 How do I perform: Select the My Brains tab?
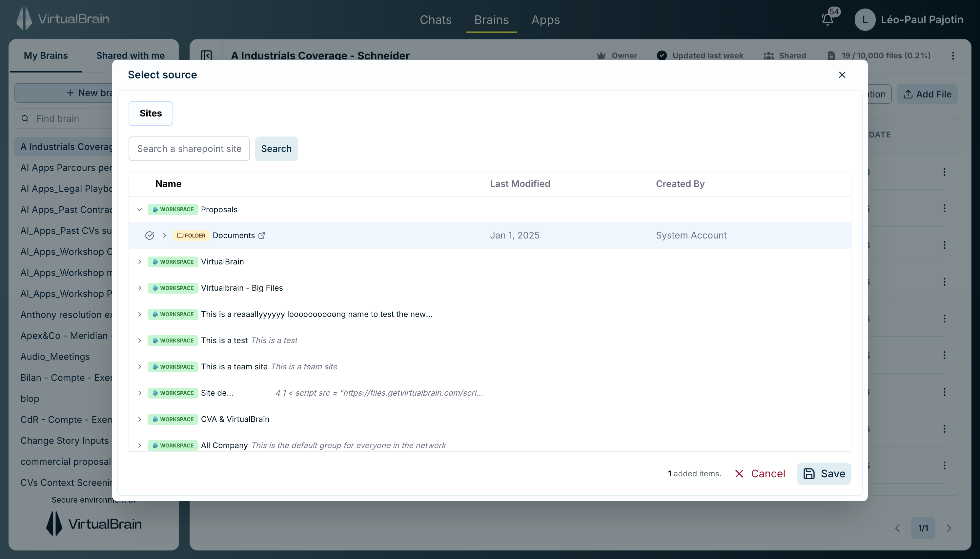pyautogui.click(x=46, y=56)
